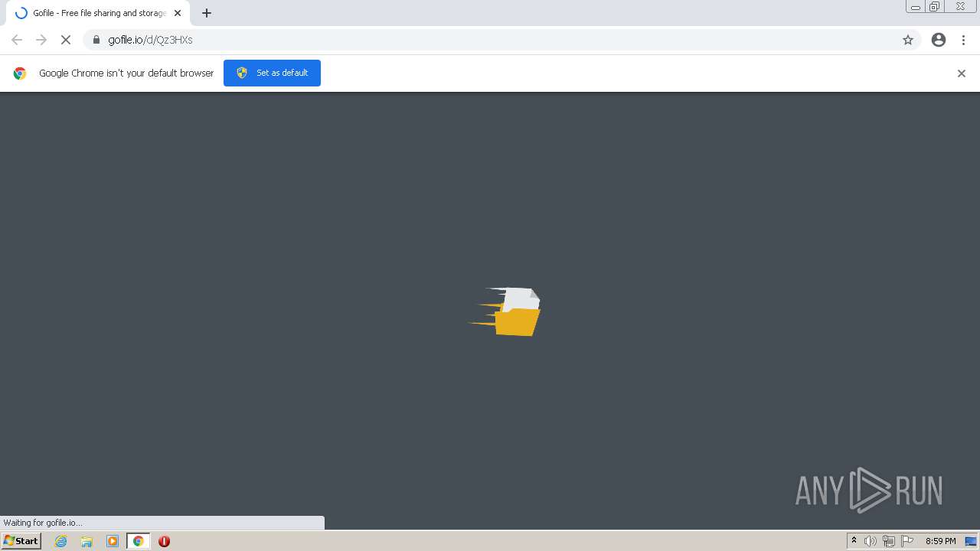Open the media player taskbar icon
Viewport: 980px width, 551px height.
tap(113, 541)
